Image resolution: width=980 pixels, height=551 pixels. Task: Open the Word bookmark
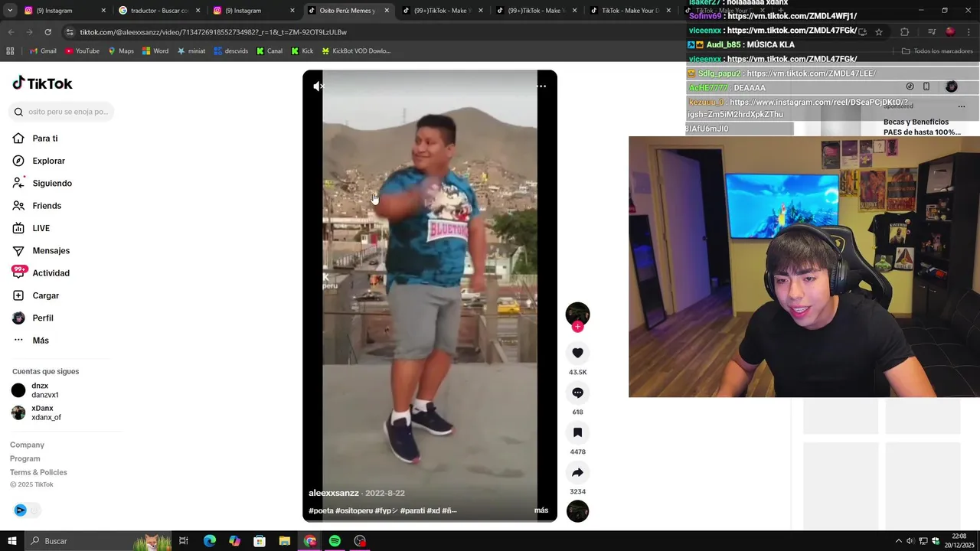(155, 51)
